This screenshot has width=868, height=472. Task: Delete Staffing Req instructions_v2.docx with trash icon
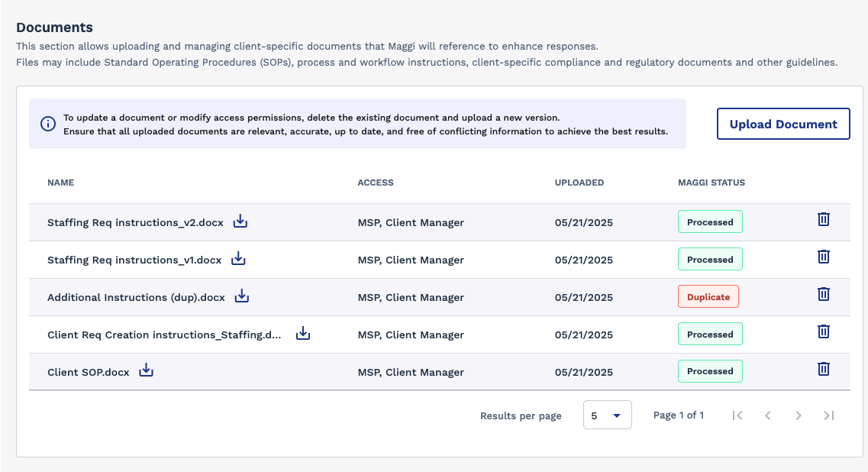pos(824,219)
